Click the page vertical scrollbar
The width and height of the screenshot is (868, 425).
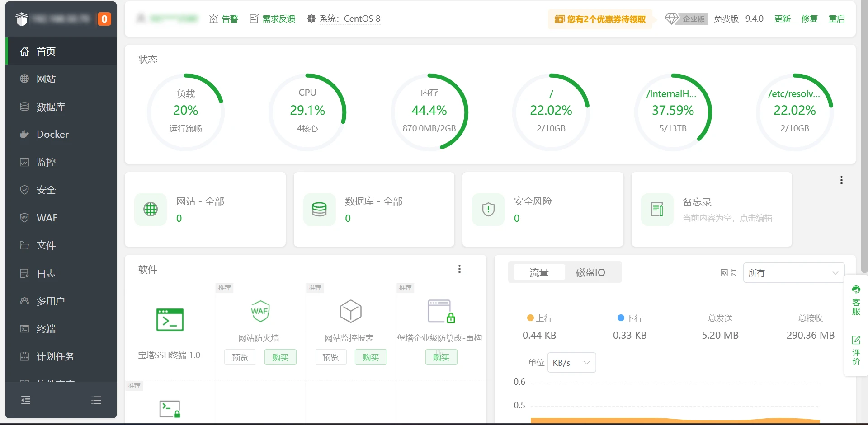coord(864,136)
